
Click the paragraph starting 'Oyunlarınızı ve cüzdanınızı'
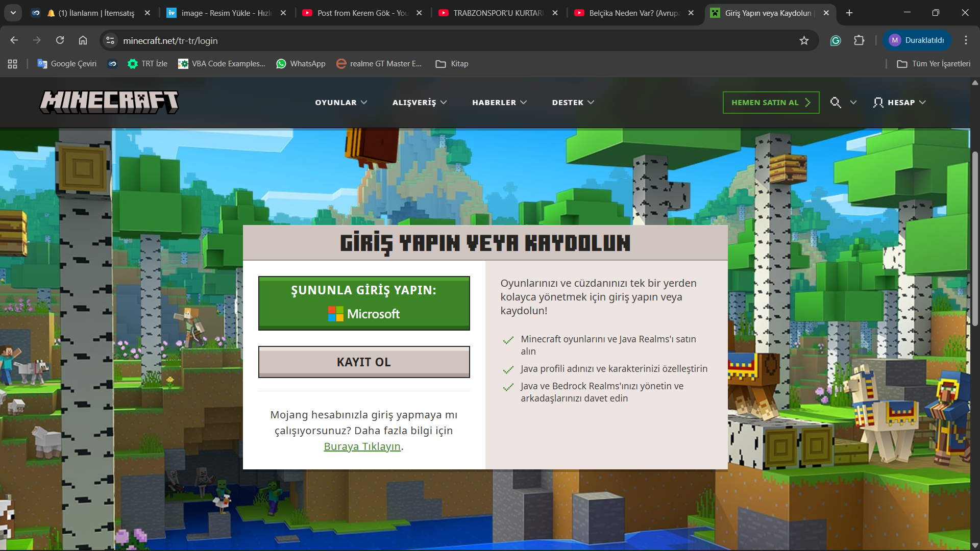tap(599, 297)
